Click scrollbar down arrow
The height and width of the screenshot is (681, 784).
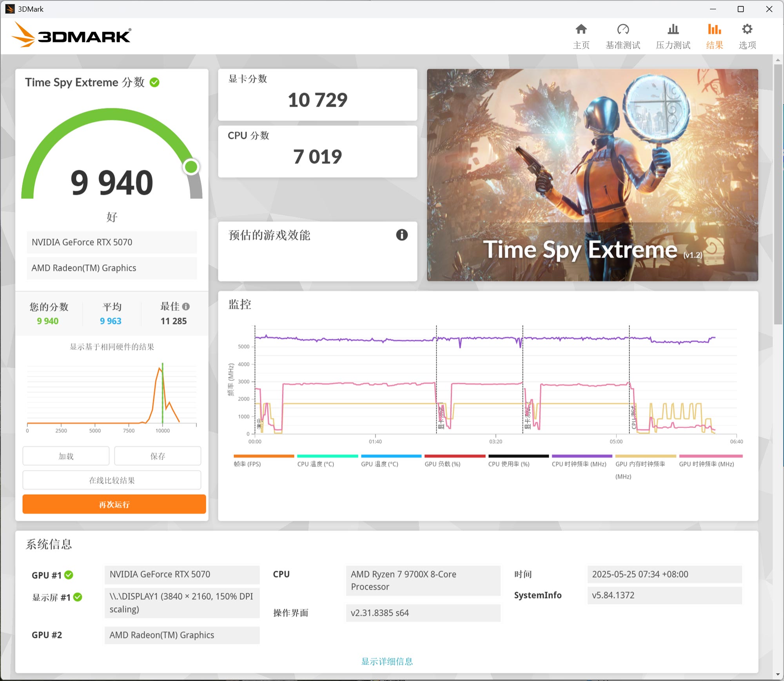[778, 675]
